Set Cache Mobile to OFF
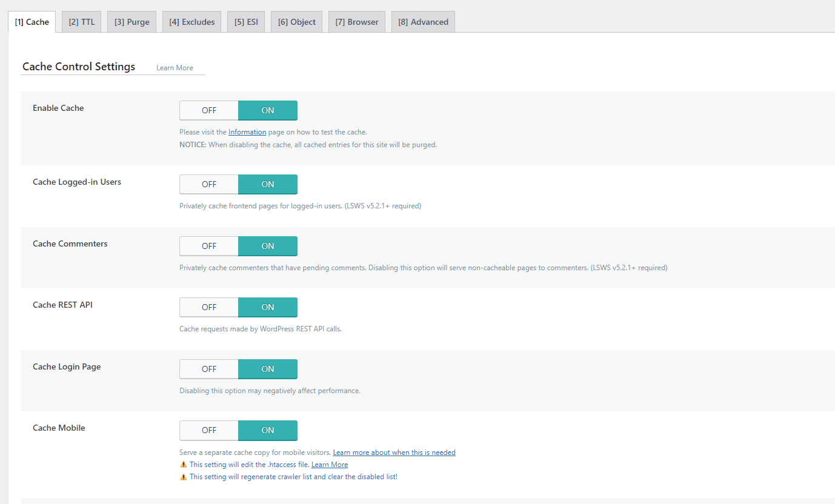Viewport: 835px width, 504px height. [208, 430]
